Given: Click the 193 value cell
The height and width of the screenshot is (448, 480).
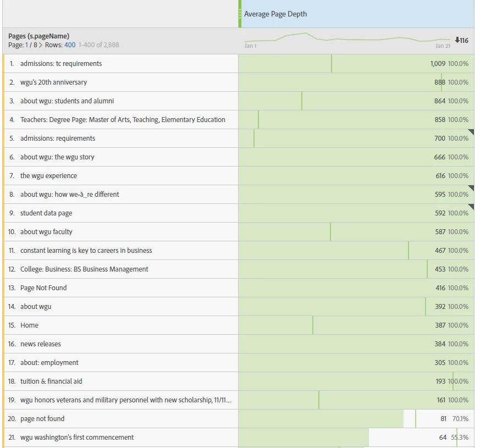Looking at the screenshot, I should tap(356, 381).
